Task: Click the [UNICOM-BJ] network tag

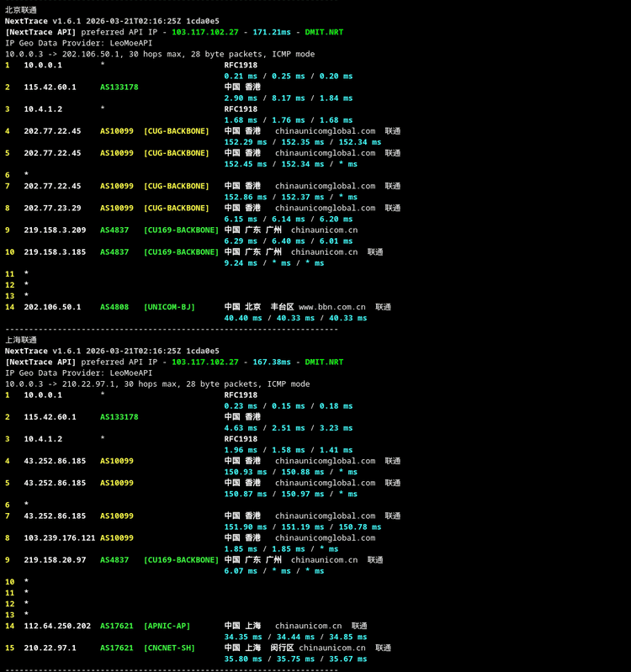Action: [169, 307]
